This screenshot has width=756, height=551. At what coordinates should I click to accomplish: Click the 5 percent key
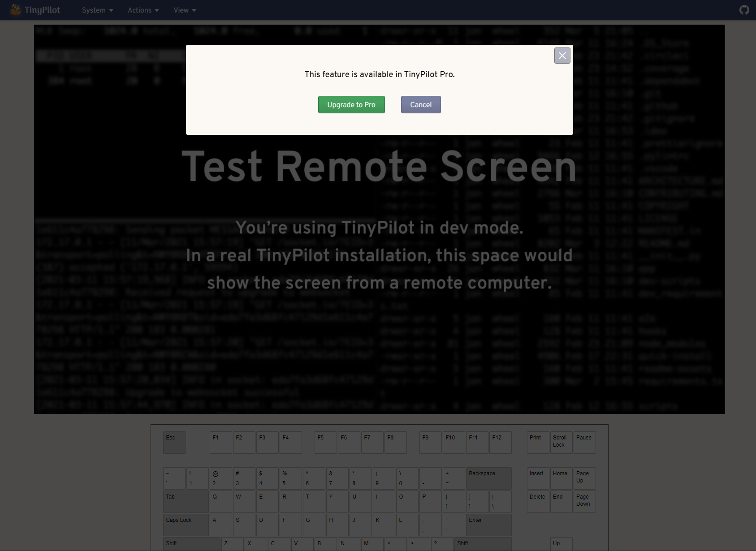pos(291,478)
